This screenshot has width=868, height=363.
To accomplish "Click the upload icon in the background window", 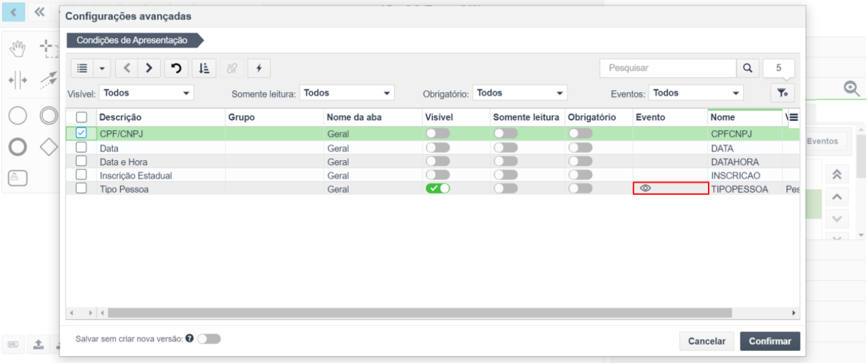I will pyautogui.click(x=39, y=344).
